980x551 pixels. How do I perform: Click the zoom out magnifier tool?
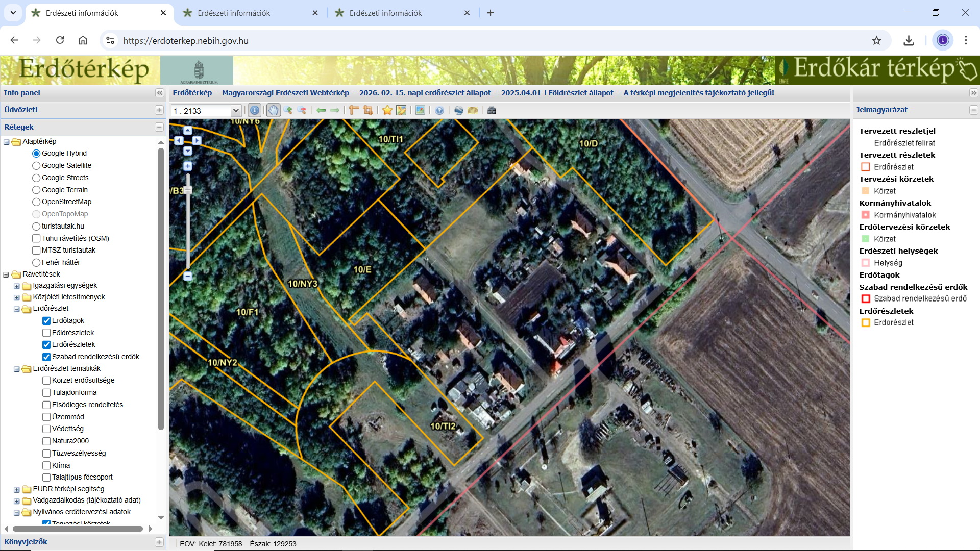302,110
